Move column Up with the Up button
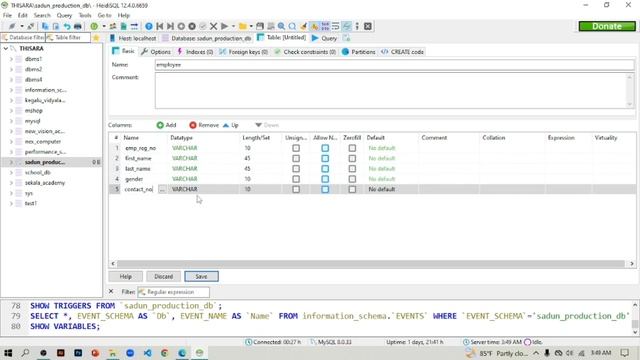Image resolution: width=640 pixels, height=360 pixels. [x=231, y=125]
